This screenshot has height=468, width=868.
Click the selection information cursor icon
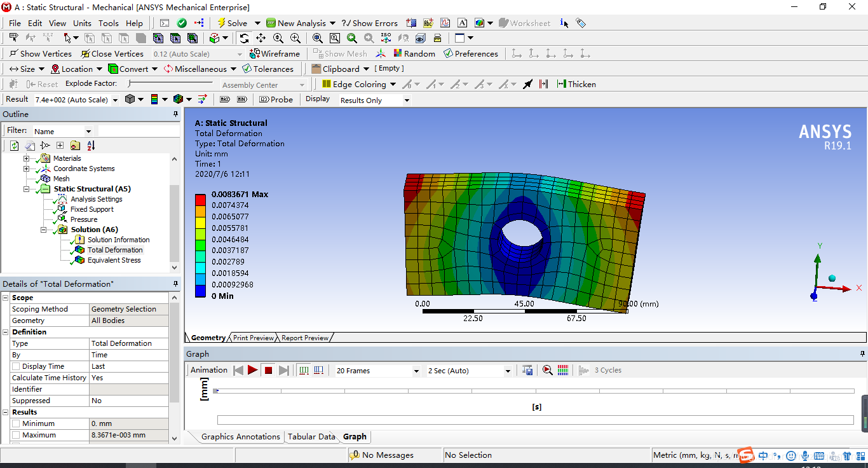(x=564, y=23)
